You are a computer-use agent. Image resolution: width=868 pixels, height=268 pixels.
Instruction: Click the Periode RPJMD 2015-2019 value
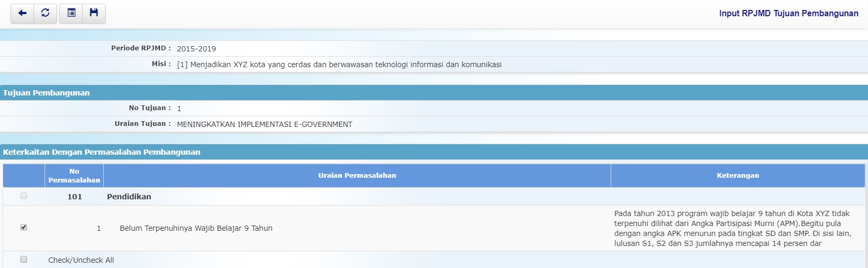click(x=197, y=49)
